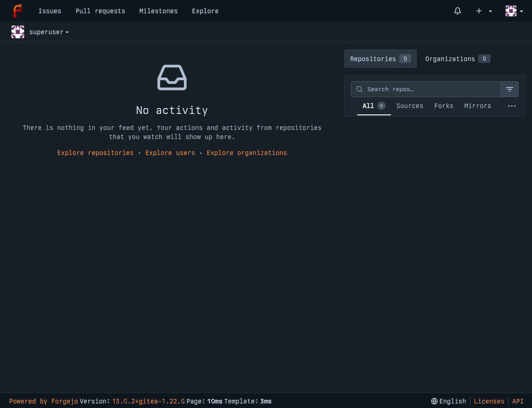Click the Forgejo logo icon
Screen dimensions: 532x408
(17, 11)
